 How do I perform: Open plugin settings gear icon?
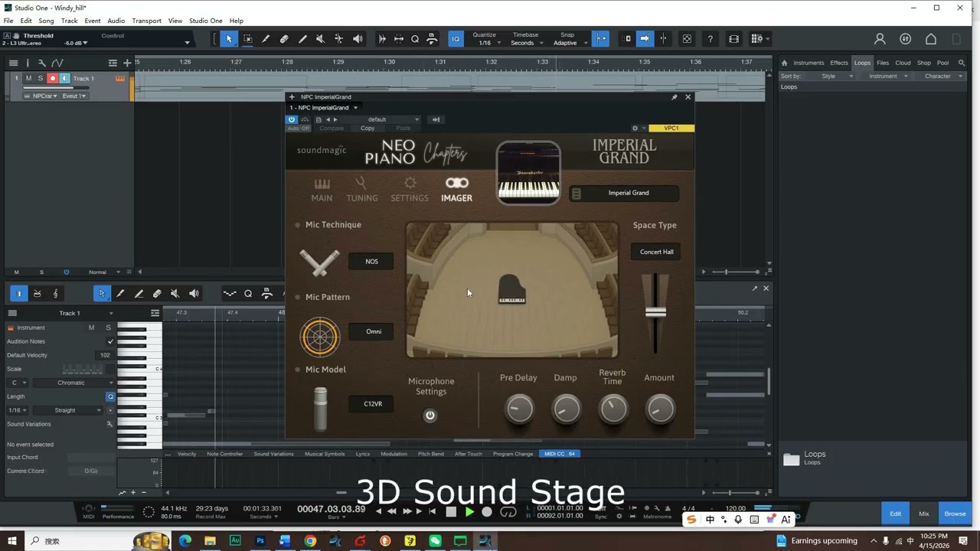tap(635, 128)
